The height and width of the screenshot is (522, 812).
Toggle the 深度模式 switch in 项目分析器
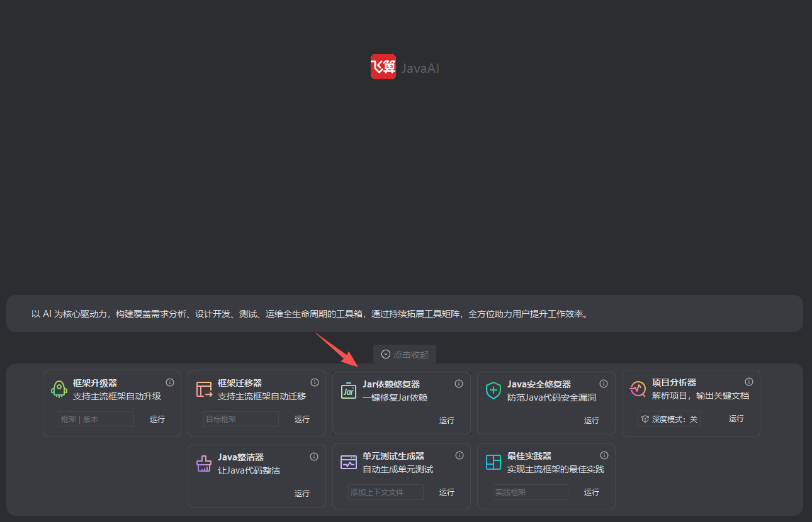point(669,419)
